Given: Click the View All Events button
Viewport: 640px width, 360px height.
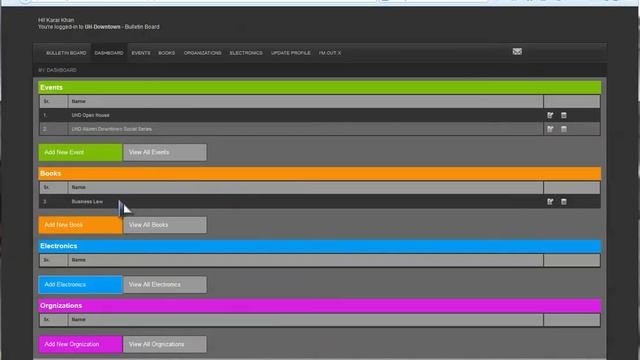Looking at the screenshot, I should (165, 152).
